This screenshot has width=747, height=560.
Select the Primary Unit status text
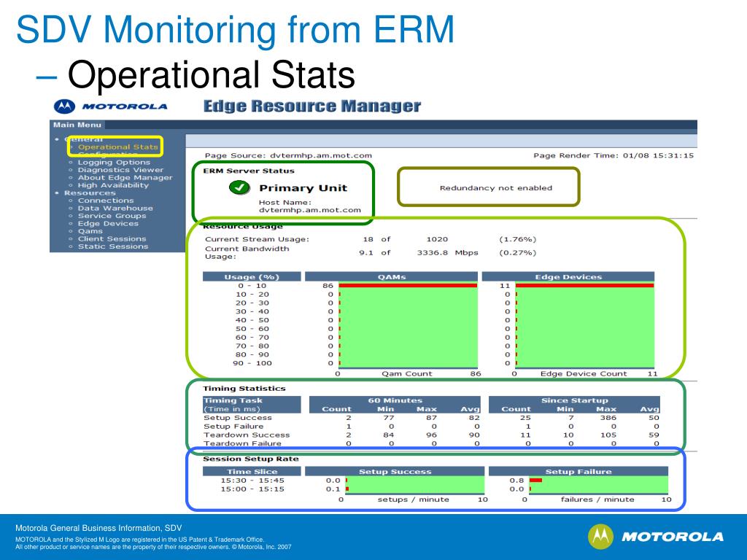303,188
